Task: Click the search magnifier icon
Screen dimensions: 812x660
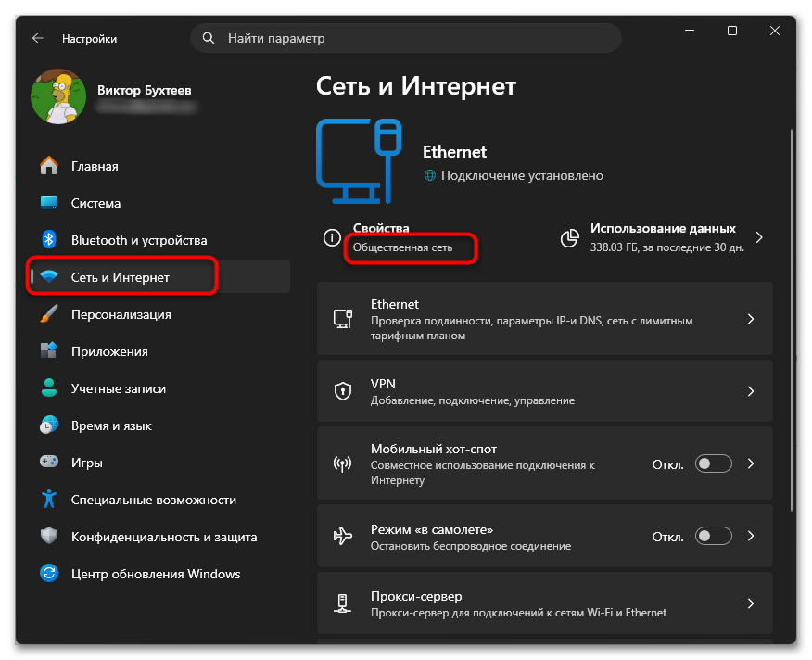Action: tap(209, 38)
